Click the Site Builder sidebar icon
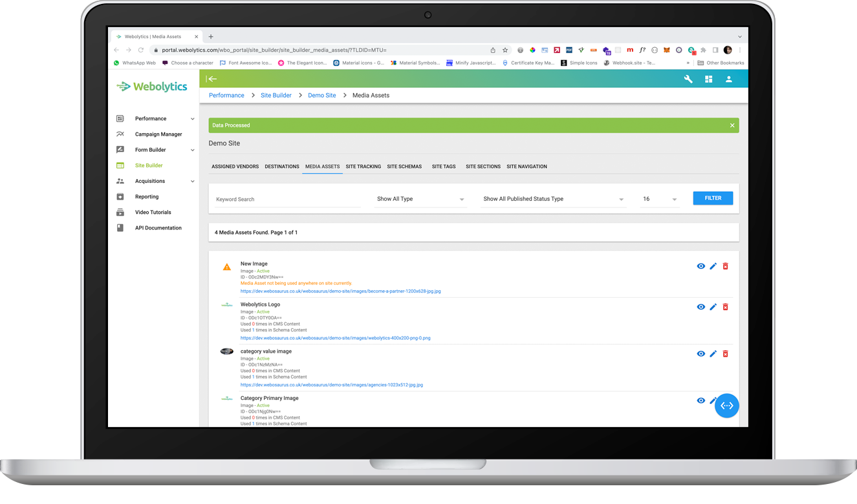This screenshot has width=857, height=504. coord(120,165)
